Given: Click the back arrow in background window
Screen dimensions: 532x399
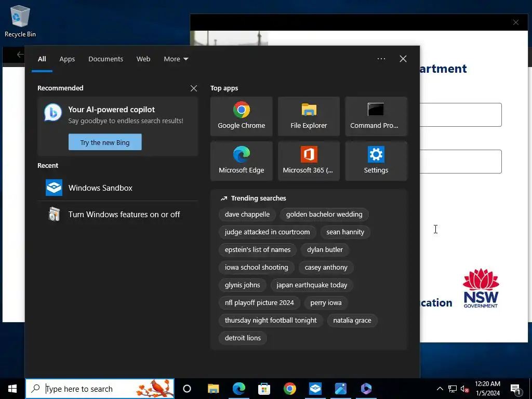Looking at the screenshot, I should pos(20,55).
